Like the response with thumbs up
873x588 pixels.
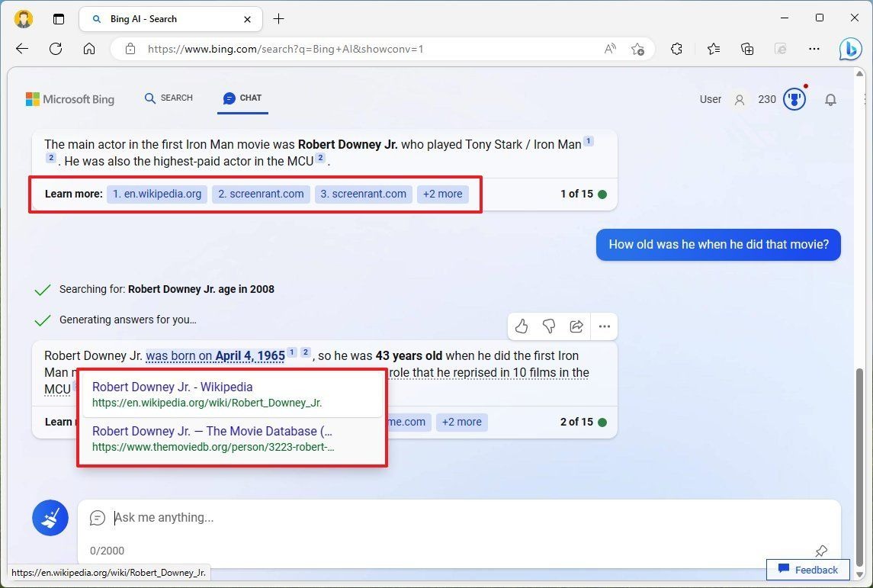[521, 326]
